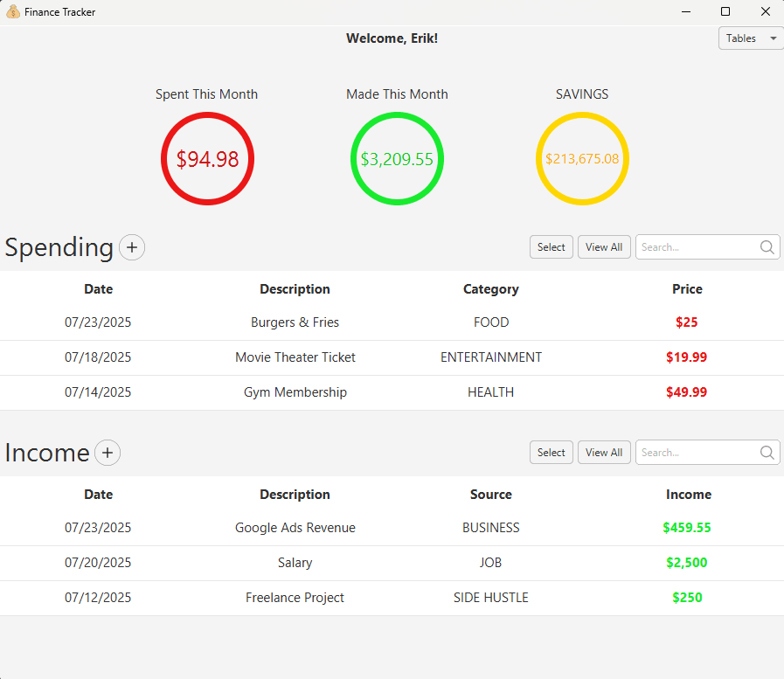Click the magnifier icon in Income search
The image size is (784, 679).
coord(767,453)
